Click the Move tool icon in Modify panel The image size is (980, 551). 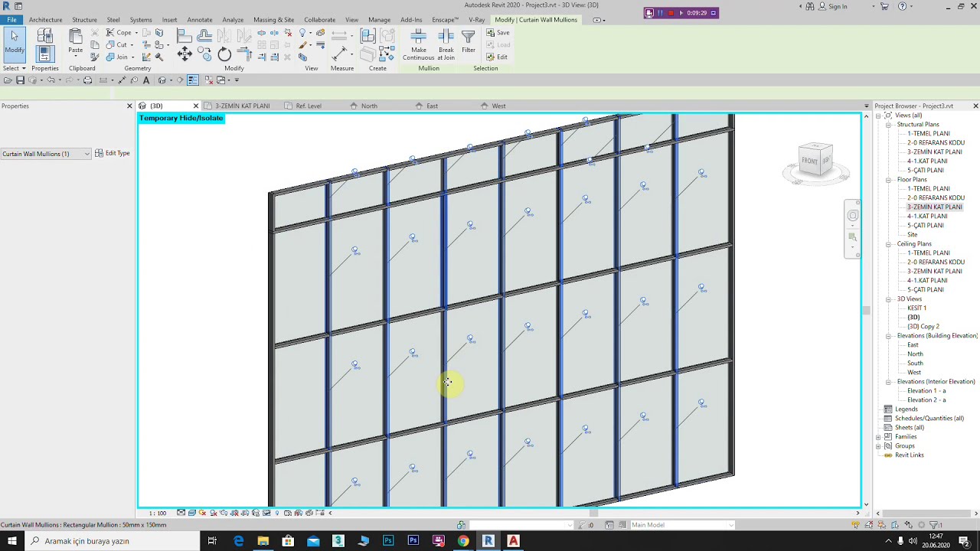click(x=185, y=54)
